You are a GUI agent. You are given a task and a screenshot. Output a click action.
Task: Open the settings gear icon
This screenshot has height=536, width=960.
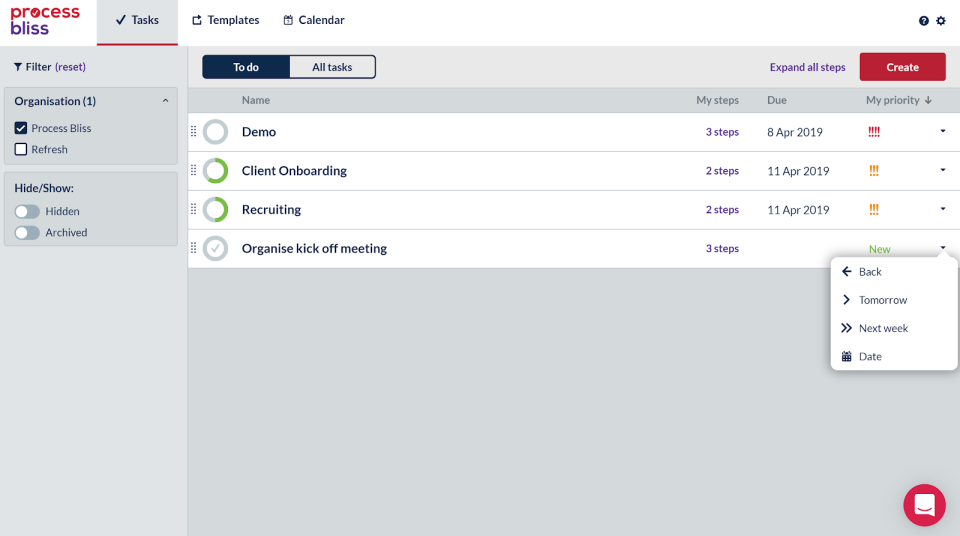coord(940,21)
